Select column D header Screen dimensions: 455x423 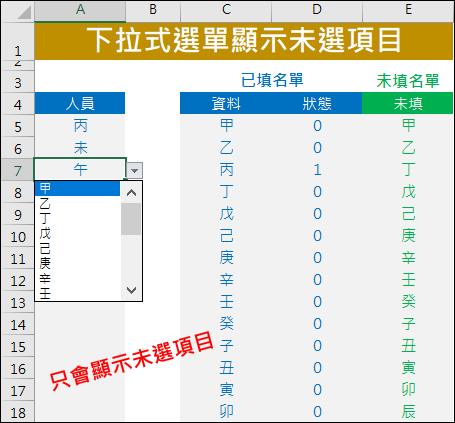pyautogui.click(x=317, y=10)
